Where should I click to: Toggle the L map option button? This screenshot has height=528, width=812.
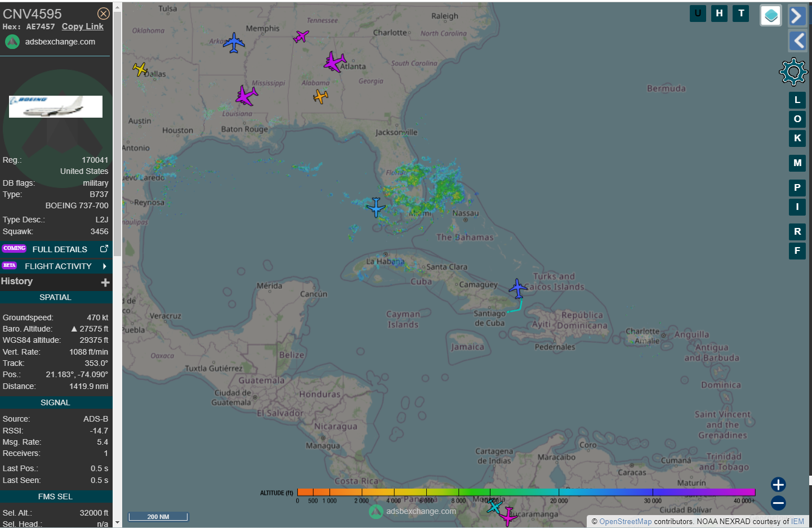coord(797,100)
